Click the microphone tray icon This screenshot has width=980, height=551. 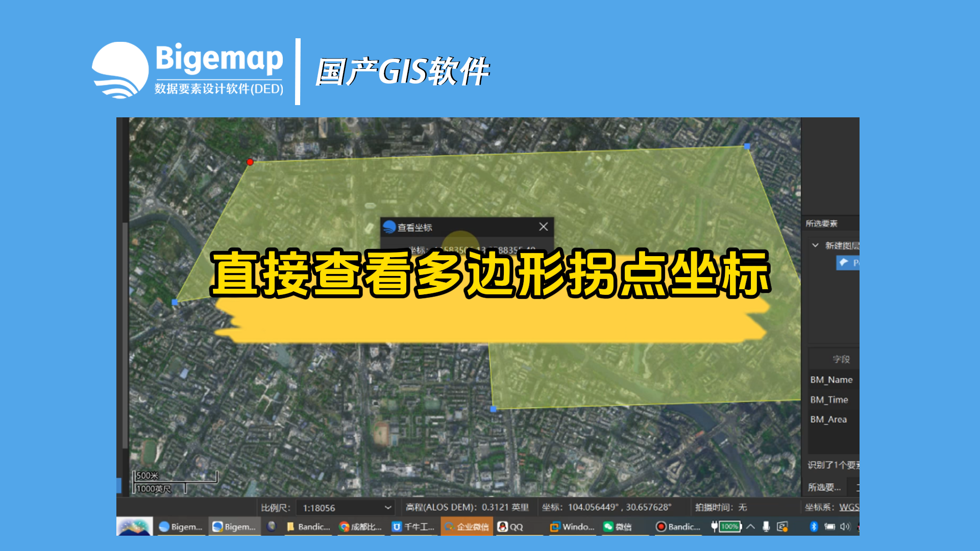(766, 527)
